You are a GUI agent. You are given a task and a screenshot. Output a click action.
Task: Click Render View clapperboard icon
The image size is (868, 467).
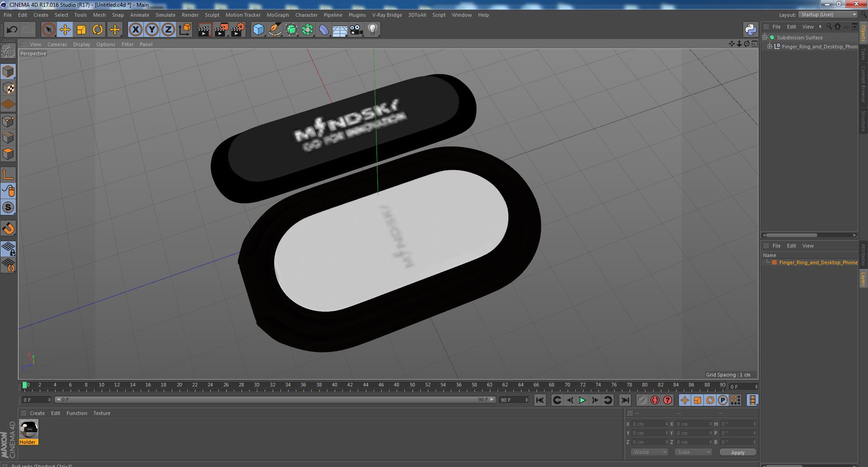point(204,30)
